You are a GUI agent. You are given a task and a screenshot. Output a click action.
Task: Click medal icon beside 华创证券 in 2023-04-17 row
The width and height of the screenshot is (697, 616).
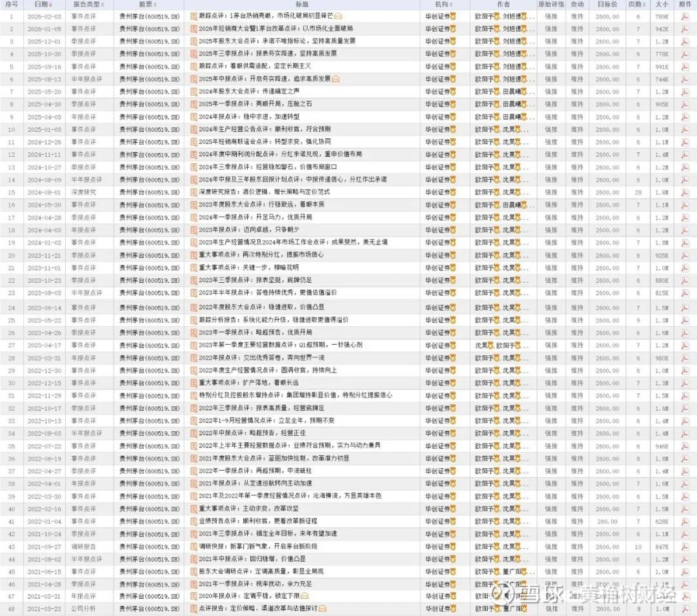pos(453,345)
